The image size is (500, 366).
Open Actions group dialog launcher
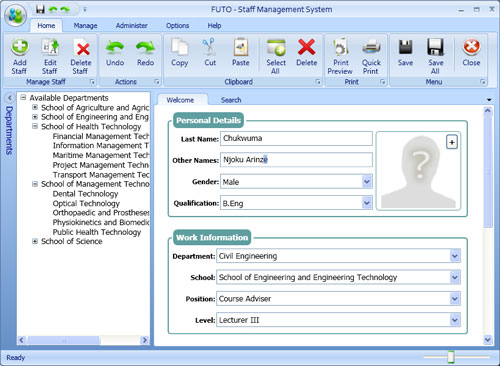(x=157, y=82)
